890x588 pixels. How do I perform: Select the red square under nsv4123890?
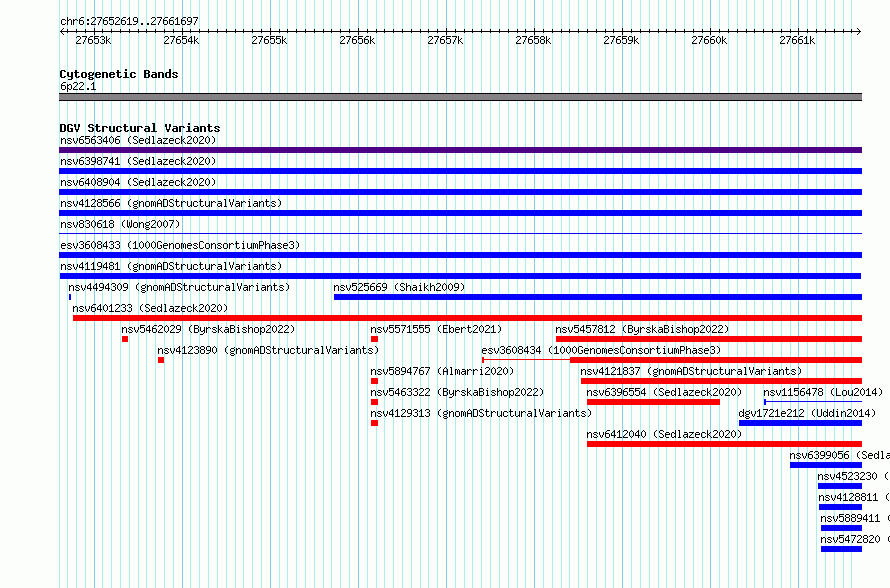point(161,360)
